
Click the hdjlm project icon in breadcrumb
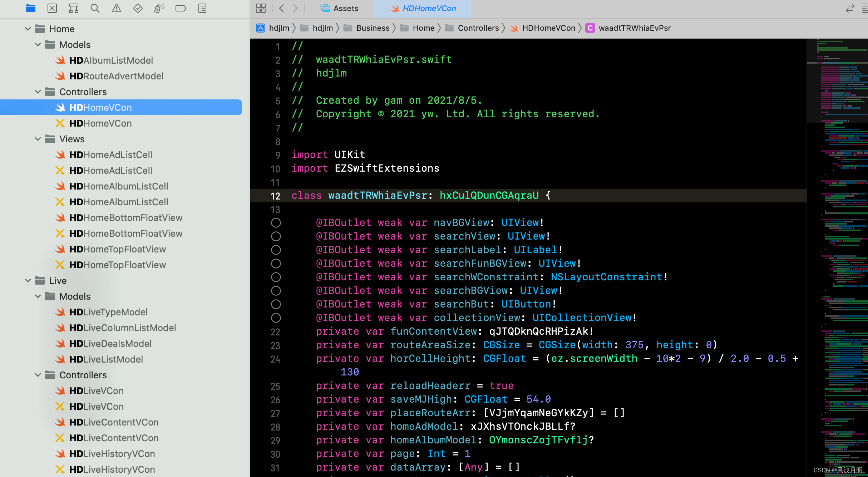point(261,28)
